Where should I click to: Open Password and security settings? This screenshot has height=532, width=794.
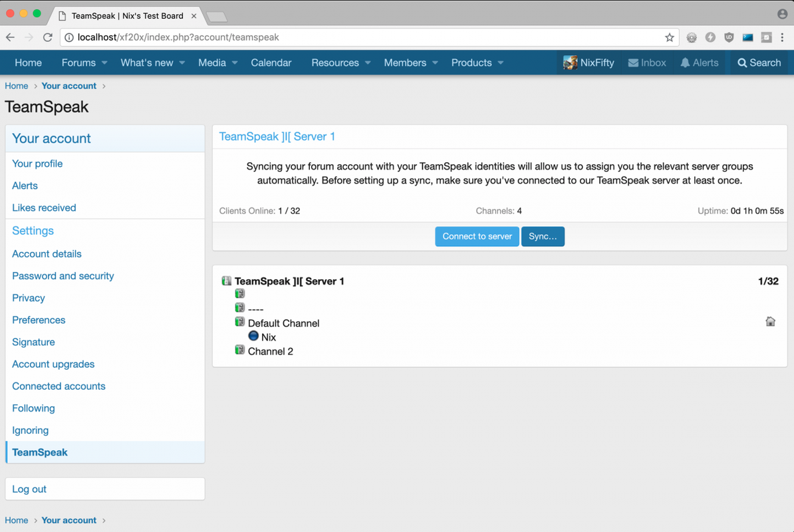pos(63,276)
